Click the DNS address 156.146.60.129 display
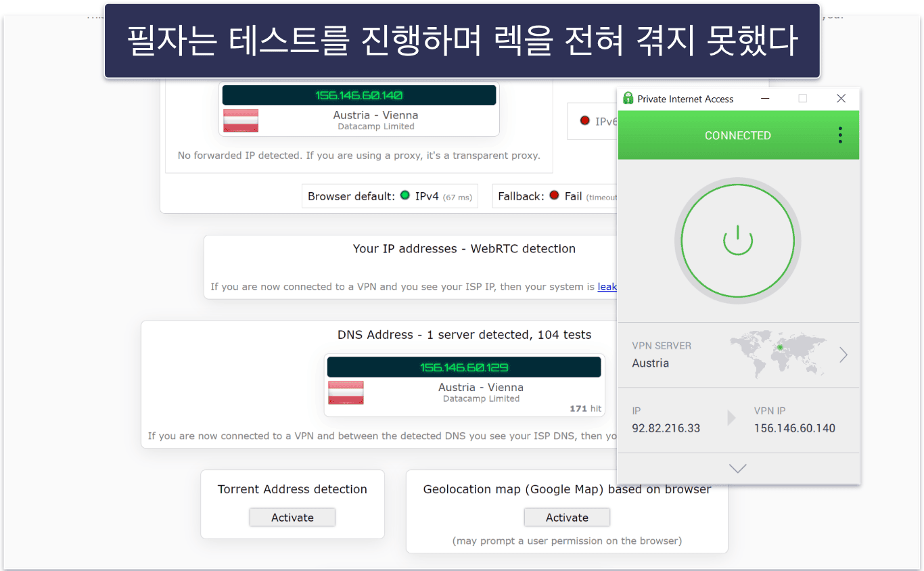This screenshot has height=571, width=924. click(x=464, y=367)
